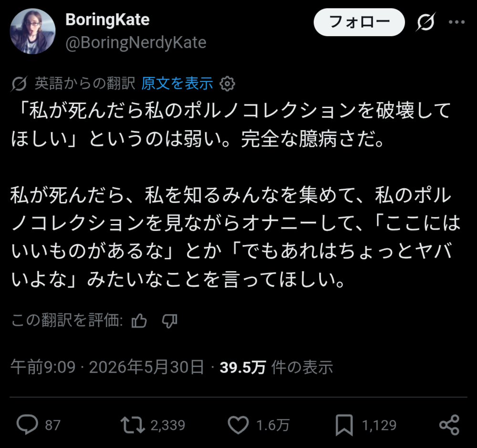Viewport: 477px width, 448px height.
Task: Bookmark the post with the bookmark icon
Action: [344, 425]
